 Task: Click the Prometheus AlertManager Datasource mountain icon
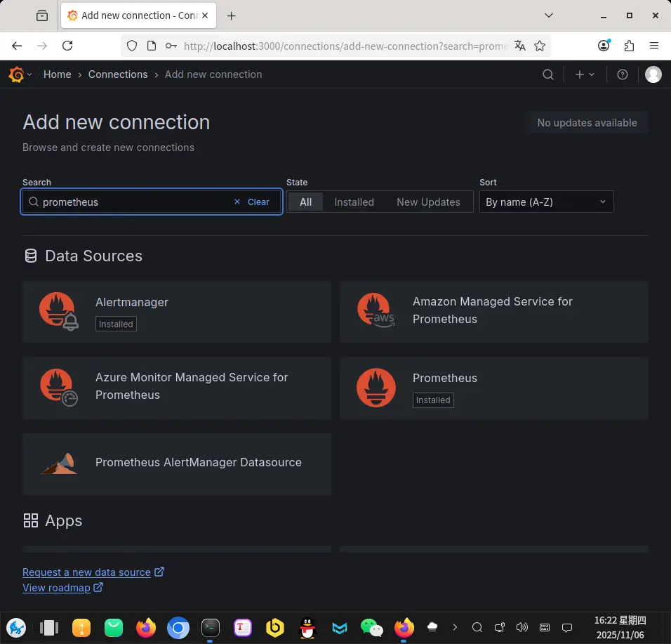pos(59,464)
